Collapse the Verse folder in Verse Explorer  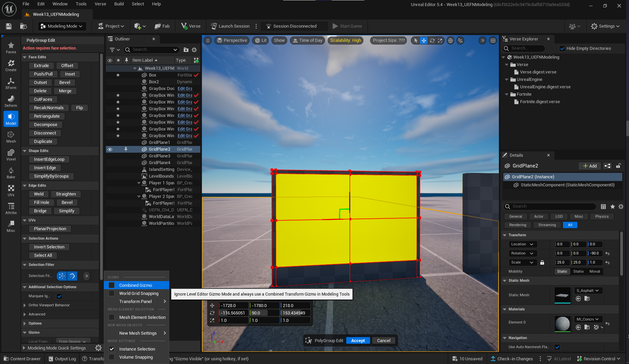click(506, 65)
